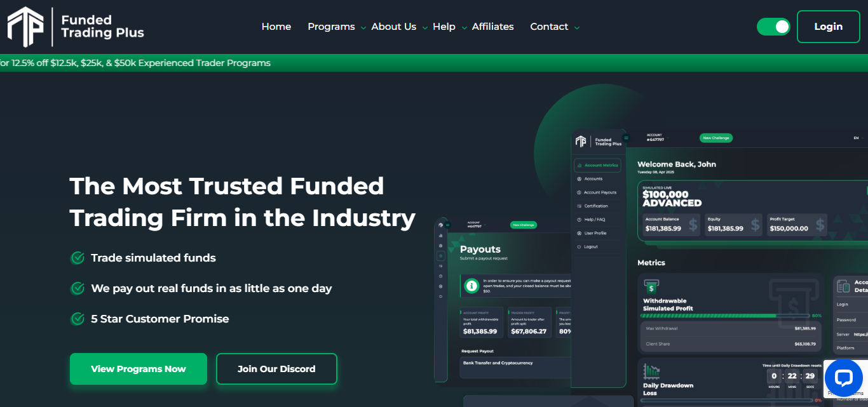Click the Daily Drawdown Loss chart icon
This screenshot has width=868, height=407.
[651, 371]
